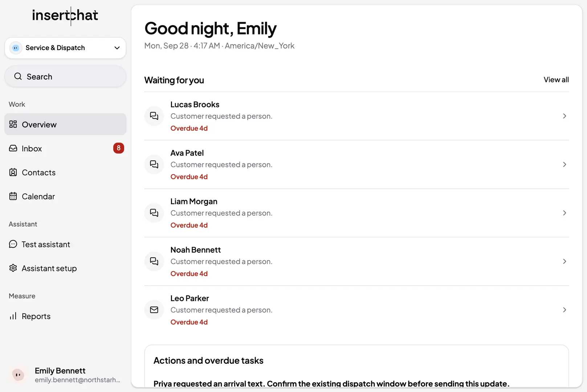Click the View all link

pyautogui.click(x=556, y=79)
